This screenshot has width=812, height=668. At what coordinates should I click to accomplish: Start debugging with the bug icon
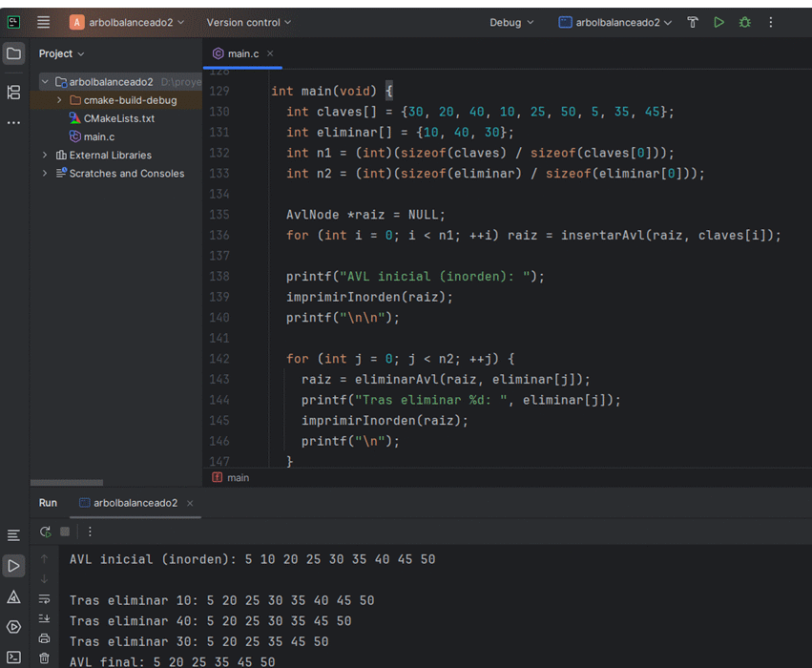coord(744,22)
